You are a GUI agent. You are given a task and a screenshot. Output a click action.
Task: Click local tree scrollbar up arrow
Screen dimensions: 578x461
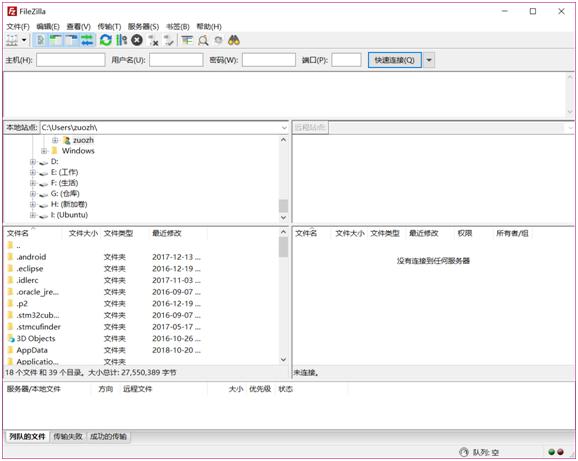click(283, 140)
